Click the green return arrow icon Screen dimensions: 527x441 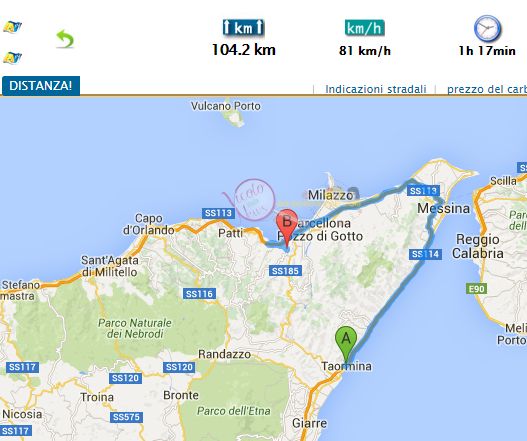(65, 39)
